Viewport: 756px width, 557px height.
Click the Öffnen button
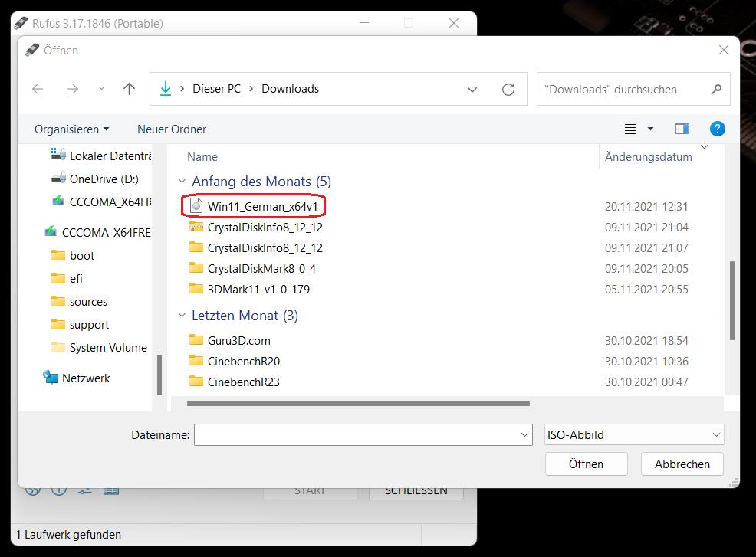[x=587, y=464]
